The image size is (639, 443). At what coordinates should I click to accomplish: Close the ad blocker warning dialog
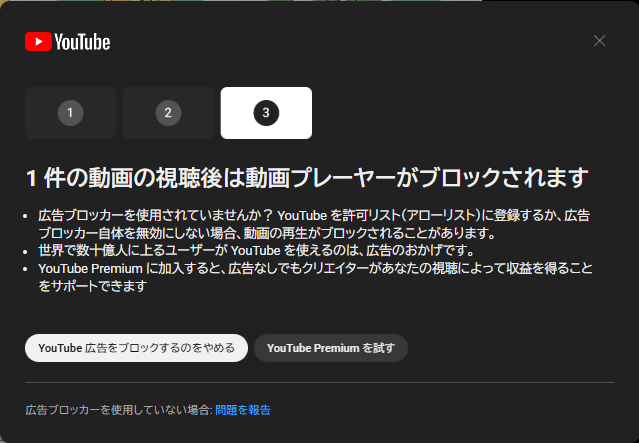(599, 41)
